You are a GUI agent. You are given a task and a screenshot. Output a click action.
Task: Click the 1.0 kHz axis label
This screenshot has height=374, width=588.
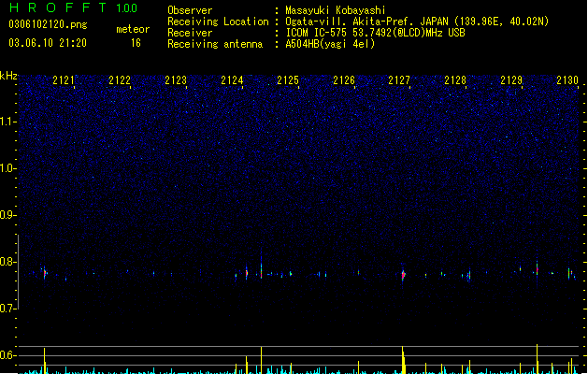[x=8, y=168]
